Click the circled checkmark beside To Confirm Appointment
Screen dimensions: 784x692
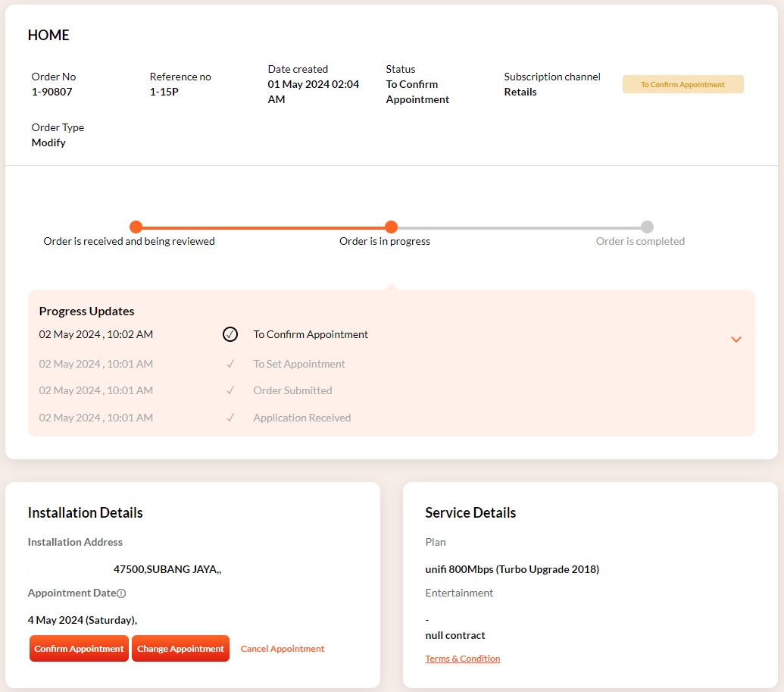230,334
